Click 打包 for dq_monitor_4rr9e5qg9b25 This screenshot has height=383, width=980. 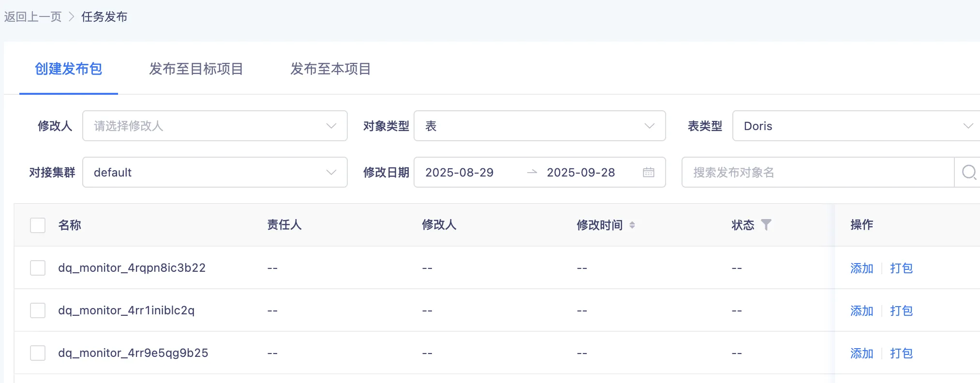(901, 354)
